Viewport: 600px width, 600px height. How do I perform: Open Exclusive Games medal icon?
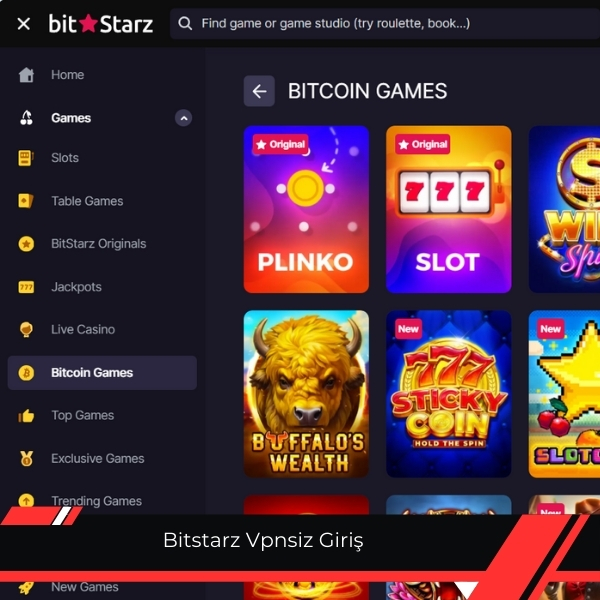click(x=26, y=458)
